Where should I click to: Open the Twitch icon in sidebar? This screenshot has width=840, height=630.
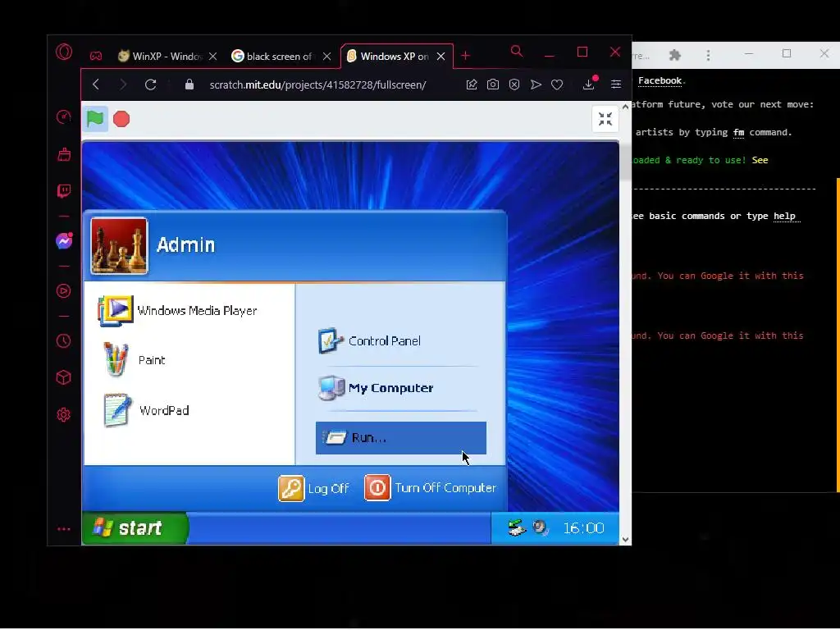(x=64, y=191)
